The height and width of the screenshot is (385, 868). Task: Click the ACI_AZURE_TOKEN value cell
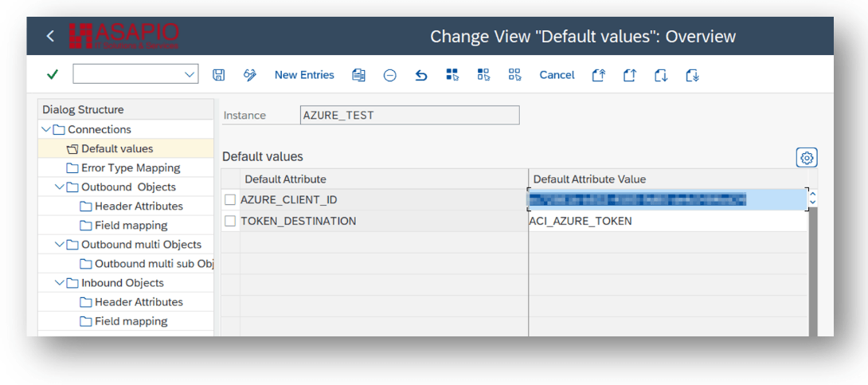[x=669, y=221]
